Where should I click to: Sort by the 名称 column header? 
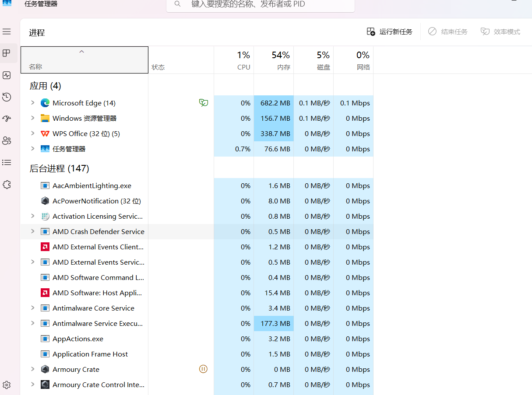coord(85,60)
